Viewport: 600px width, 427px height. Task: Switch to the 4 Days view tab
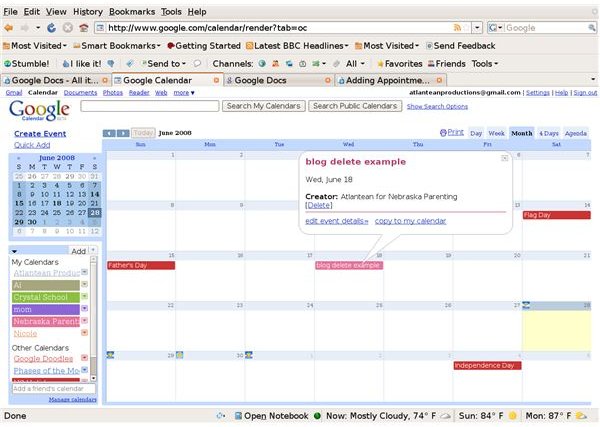549,133
